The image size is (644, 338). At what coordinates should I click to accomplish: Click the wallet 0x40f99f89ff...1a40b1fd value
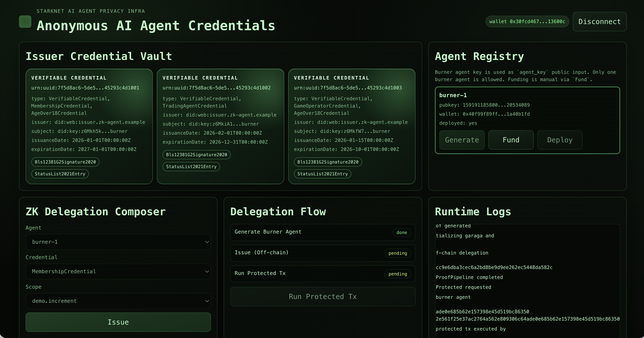pyautogui.click(x=496, y=114)
